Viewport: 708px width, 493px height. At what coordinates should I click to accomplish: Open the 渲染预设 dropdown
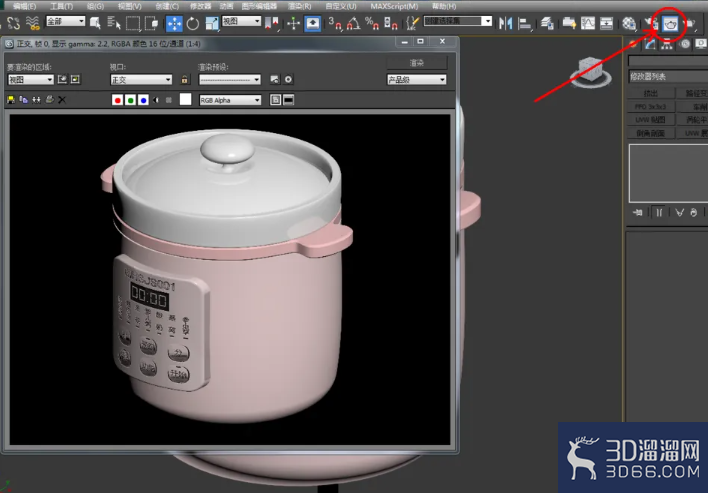click(x=229, y=79)
